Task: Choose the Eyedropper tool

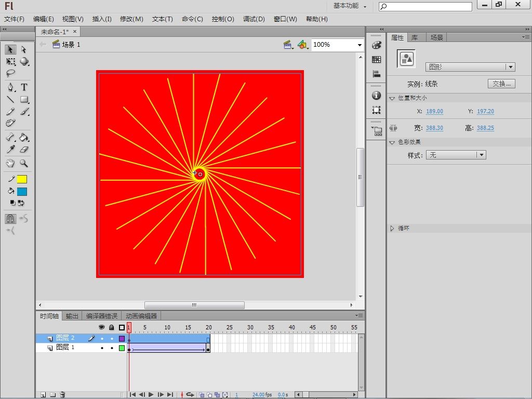Action: tap(10, 150)
